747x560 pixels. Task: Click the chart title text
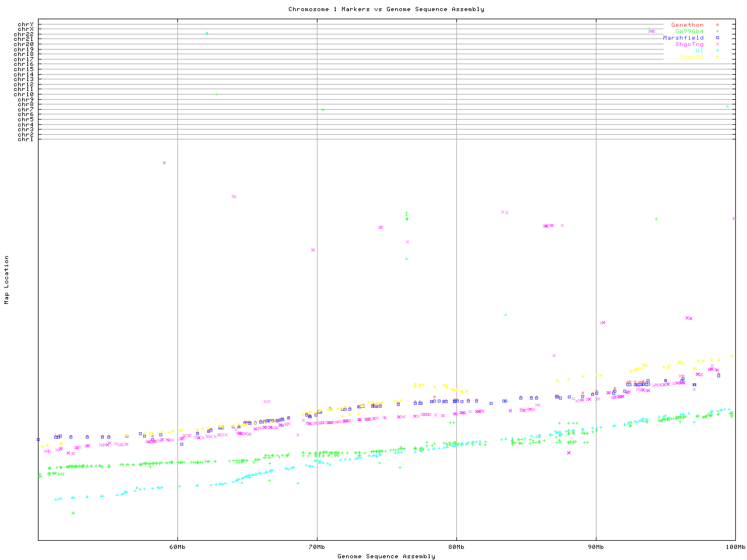click(386, 9)
